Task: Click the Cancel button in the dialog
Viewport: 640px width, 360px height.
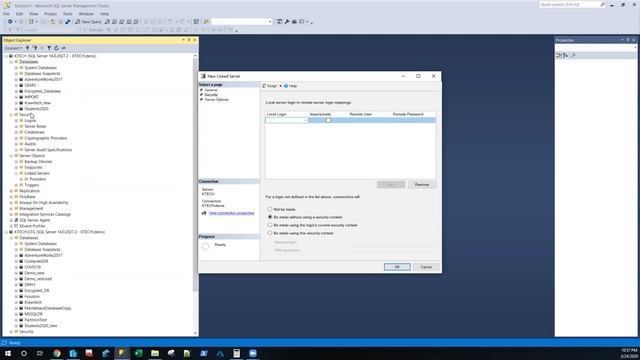Action: pos(426,267)
